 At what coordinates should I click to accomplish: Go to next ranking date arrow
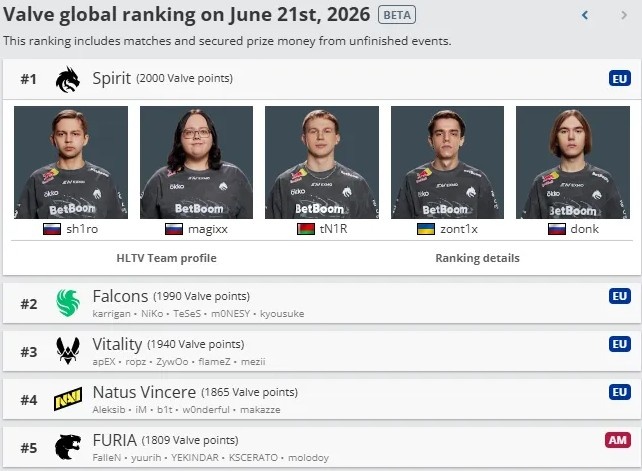coord(624,16)
